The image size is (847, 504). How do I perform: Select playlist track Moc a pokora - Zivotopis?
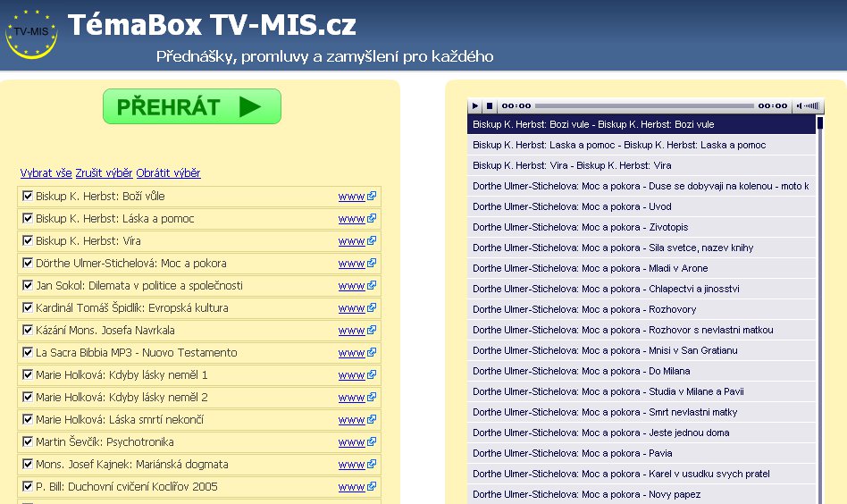tap(642, 227)
